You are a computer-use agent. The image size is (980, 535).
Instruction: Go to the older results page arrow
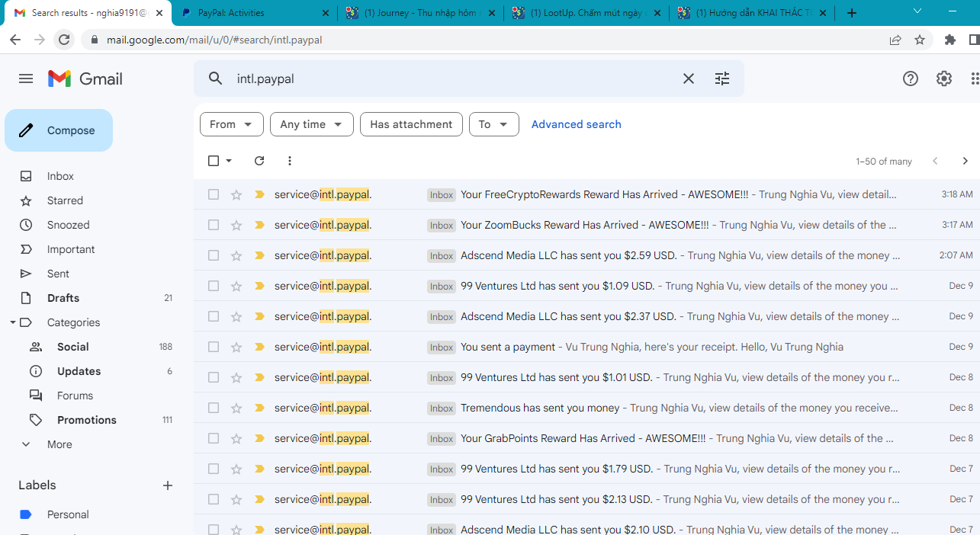click(965, 161)
